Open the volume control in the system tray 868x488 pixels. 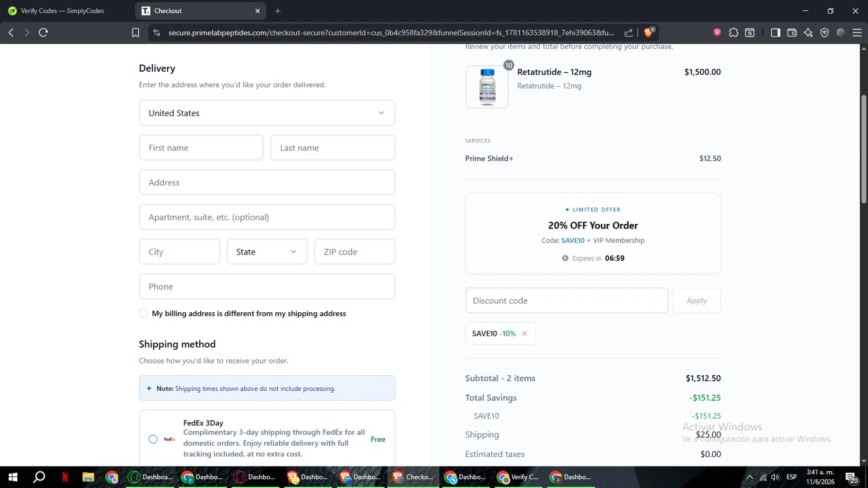tap(775, 477)
